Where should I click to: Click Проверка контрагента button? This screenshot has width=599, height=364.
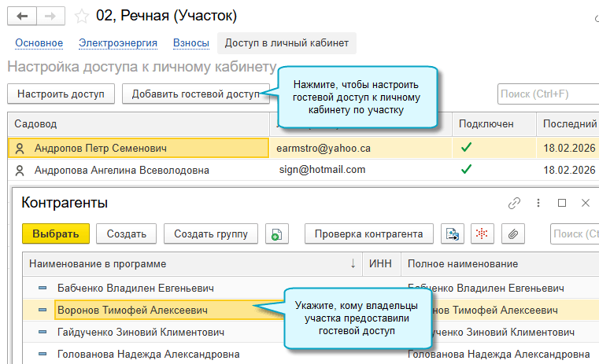[x=369, y=233]
